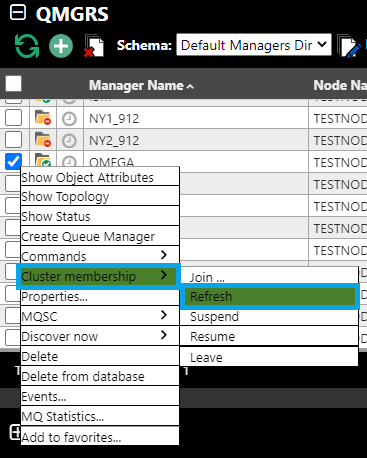Viewport: 367px width, 458px height.
Task: Choose Delete from database
Action: [x=100, y=376]
